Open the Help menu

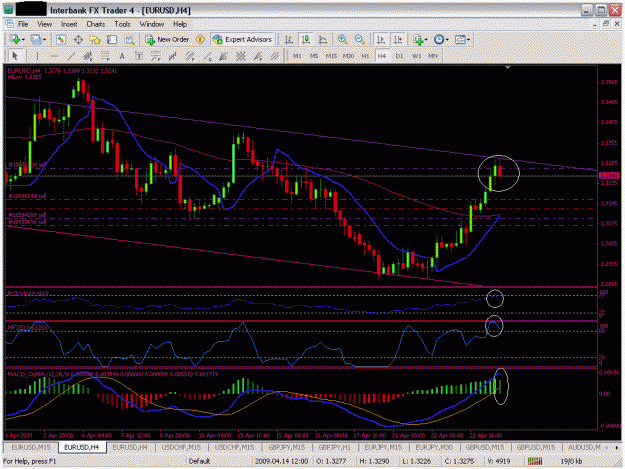180,24
